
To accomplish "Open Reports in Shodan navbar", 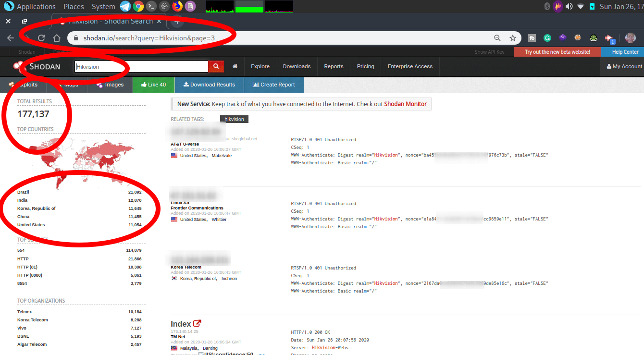I will (334, 66).
